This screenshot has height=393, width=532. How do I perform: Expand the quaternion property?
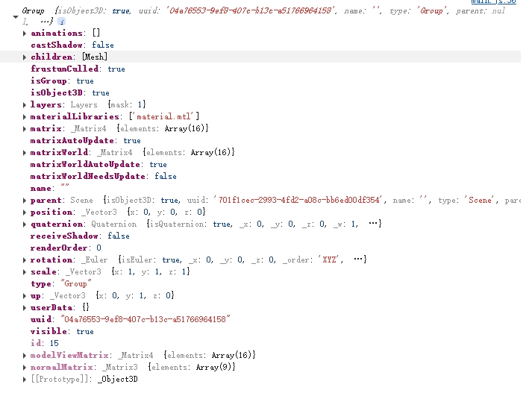25,224
